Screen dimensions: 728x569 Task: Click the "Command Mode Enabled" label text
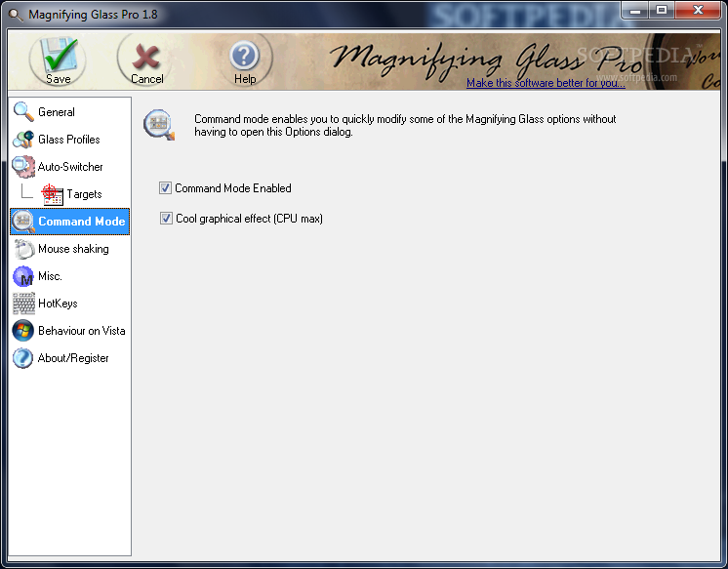[233, 188]
